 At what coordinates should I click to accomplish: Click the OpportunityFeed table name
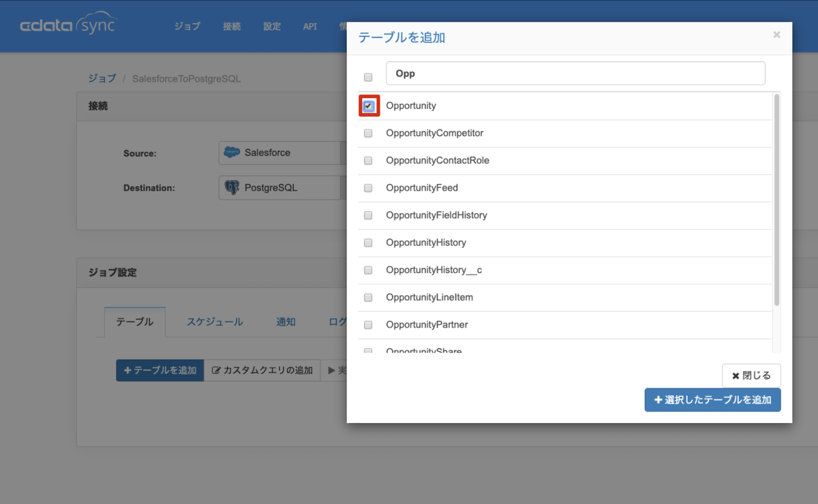(422, 188)
